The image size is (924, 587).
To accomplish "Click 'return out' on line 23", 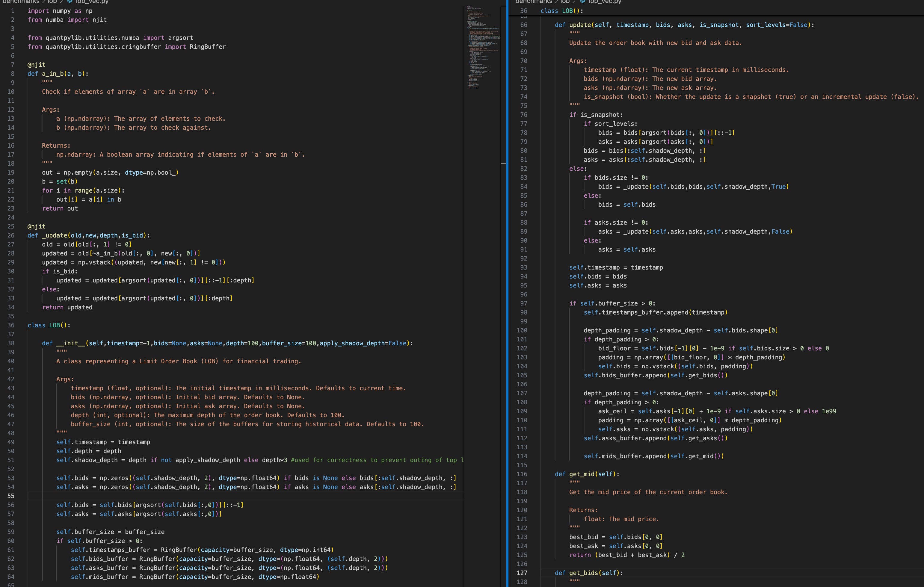I will 60,209.
